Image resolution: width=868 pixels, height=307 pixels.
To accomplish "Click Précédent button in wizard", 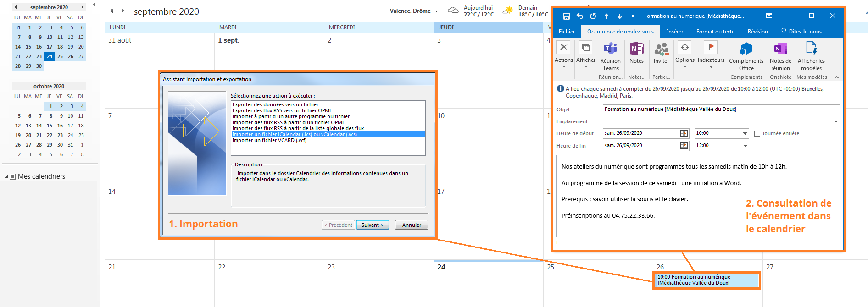I will pos(338,225).
